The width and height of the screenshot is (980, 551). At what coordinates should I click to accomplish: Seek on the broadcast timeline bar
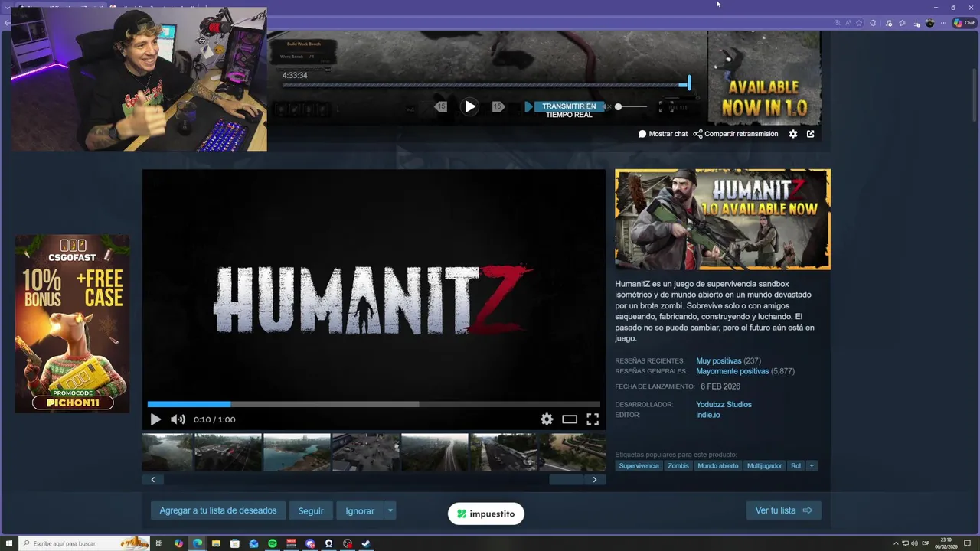pos(485,85)
